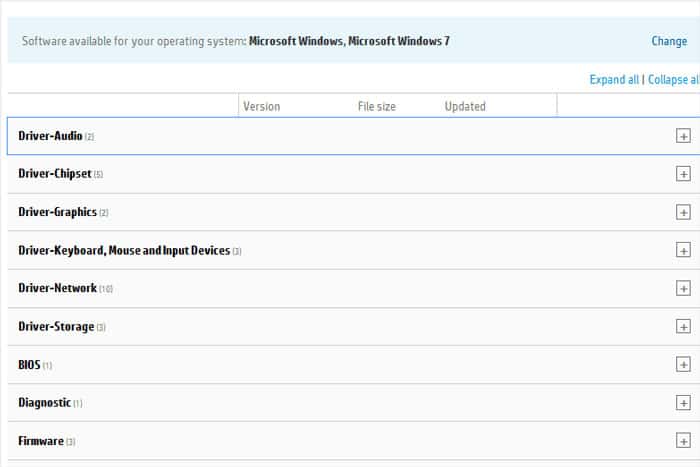Click the Expand all link
The height and width of the screenshot is (467, 700).
coord(614,79)
